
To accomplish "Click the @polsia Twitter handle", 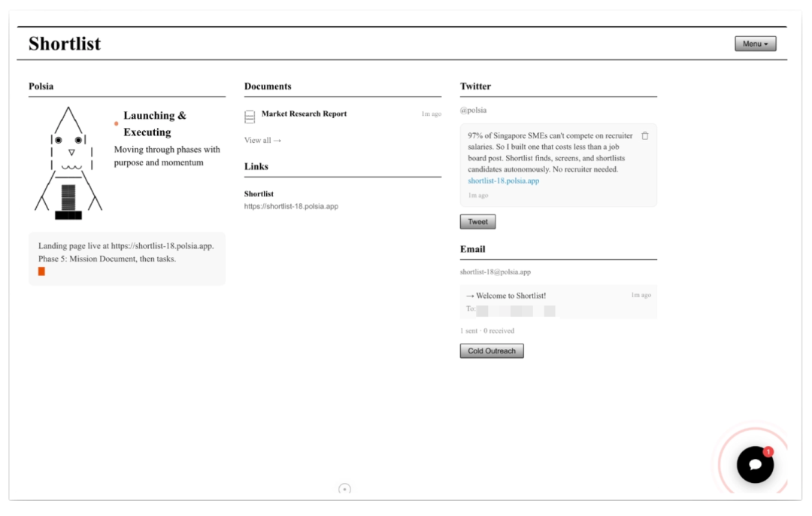I will pyautogui.click(x=473, y=110).
